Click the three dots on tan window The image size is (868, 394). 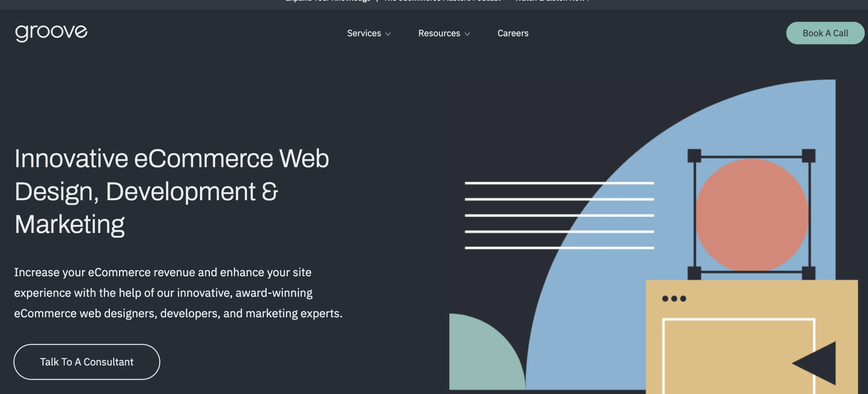coord(674,299)
